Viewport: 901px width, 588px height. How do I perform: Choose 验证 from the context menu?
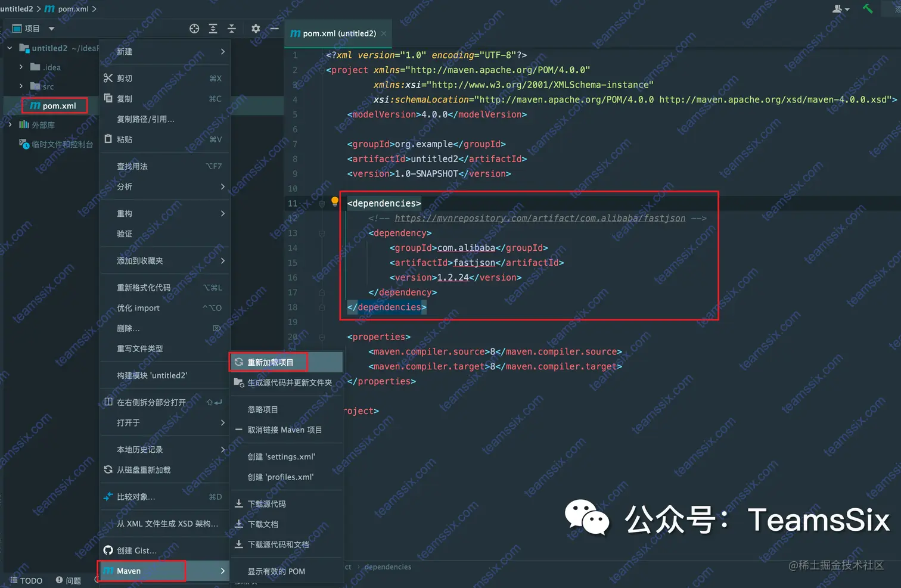coord(164,234)
